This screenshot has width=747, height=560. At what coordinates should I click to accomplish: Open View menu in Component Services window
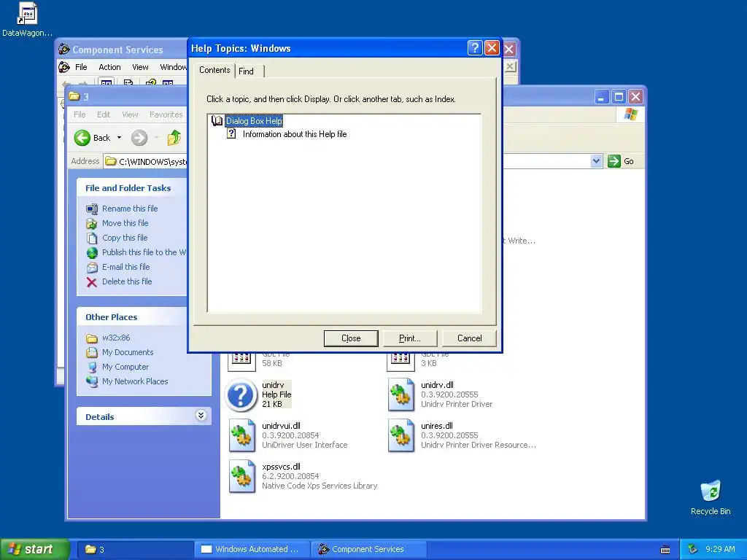point(141,67)
